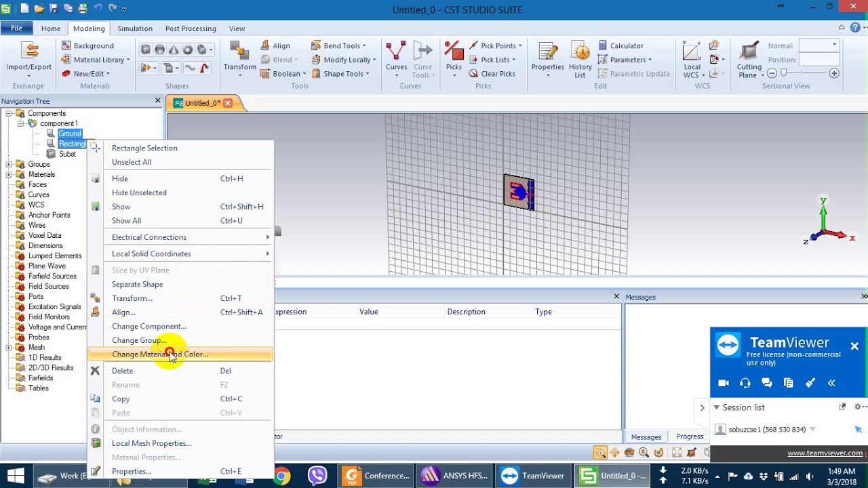Click the TeamViewer headset audio icon
The width and height of the screenshot is (868, 488).
(745, 383)
